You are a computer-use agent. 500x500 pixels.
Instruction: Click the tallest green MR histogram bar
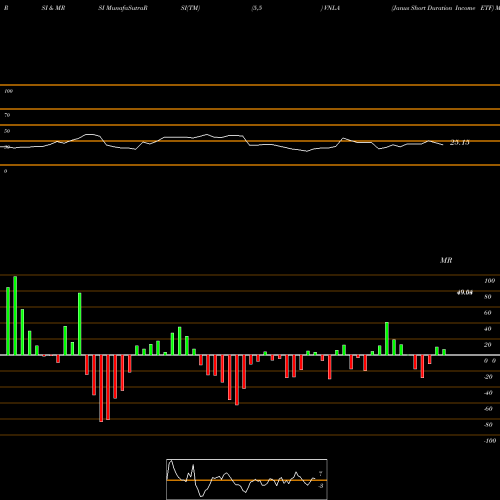15,315
